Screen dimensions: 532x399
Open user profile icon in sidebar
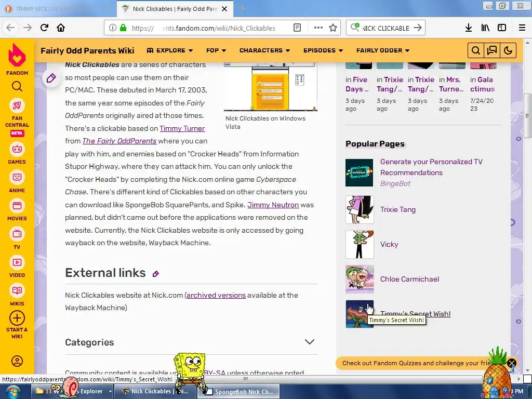coord(17,361)
